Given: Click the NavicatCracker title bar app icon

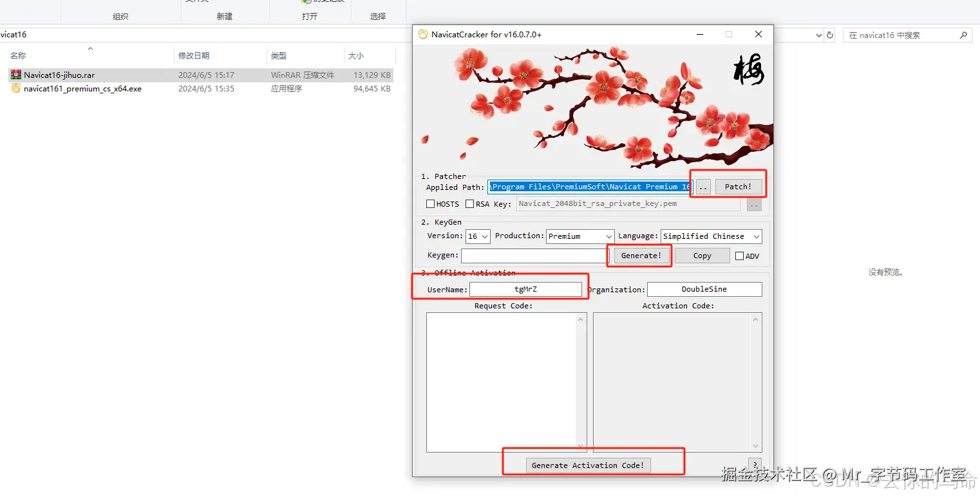Looking at the screenshot, I should [x=423, y=34].
